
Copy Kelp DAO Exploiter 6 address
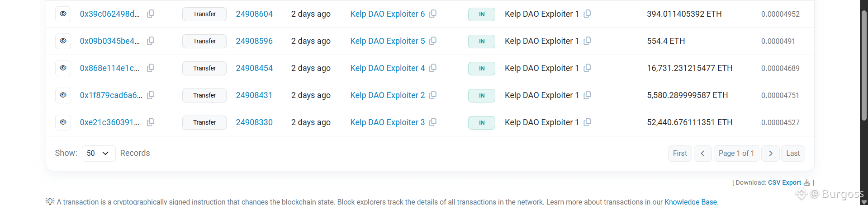433,14
